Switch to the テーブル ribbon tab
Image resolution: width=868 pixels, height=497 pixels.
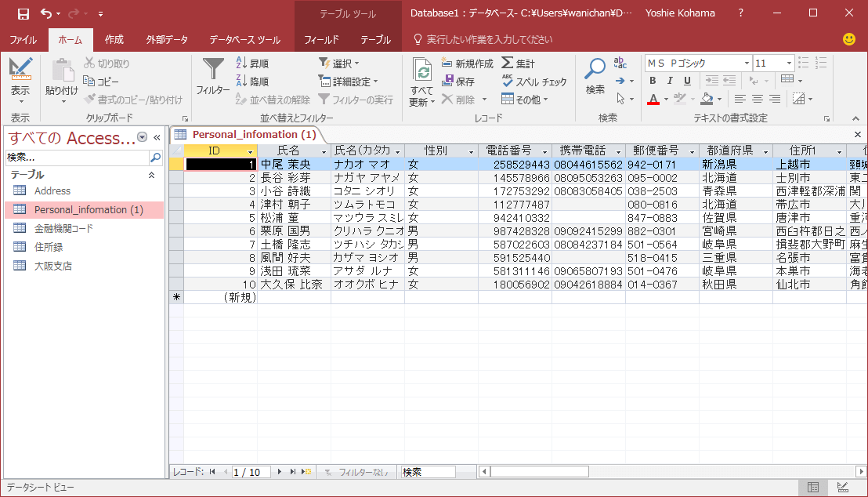tap(376, 39)
